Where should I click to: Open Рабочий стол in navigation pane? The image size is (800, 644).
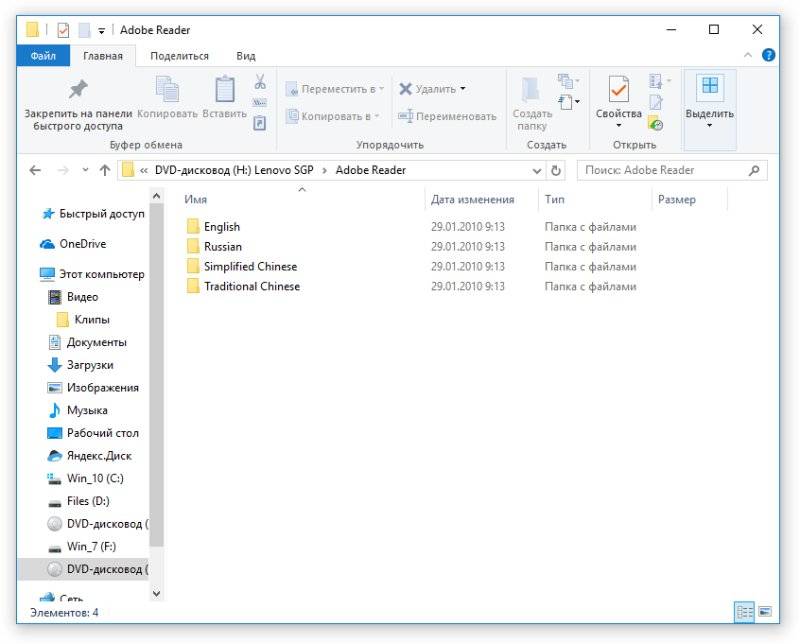point(93,433)
